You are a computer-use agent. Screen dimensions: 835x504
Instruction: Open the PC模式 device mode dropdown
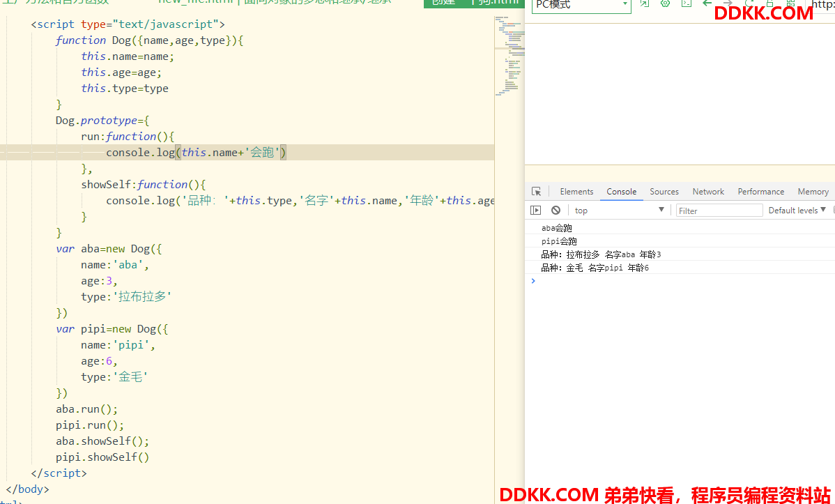[581, 6]
